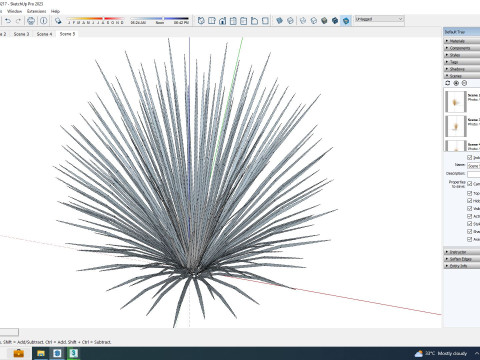Switch to the Back view icon
The image size is (480, 360).
point(244,21)
